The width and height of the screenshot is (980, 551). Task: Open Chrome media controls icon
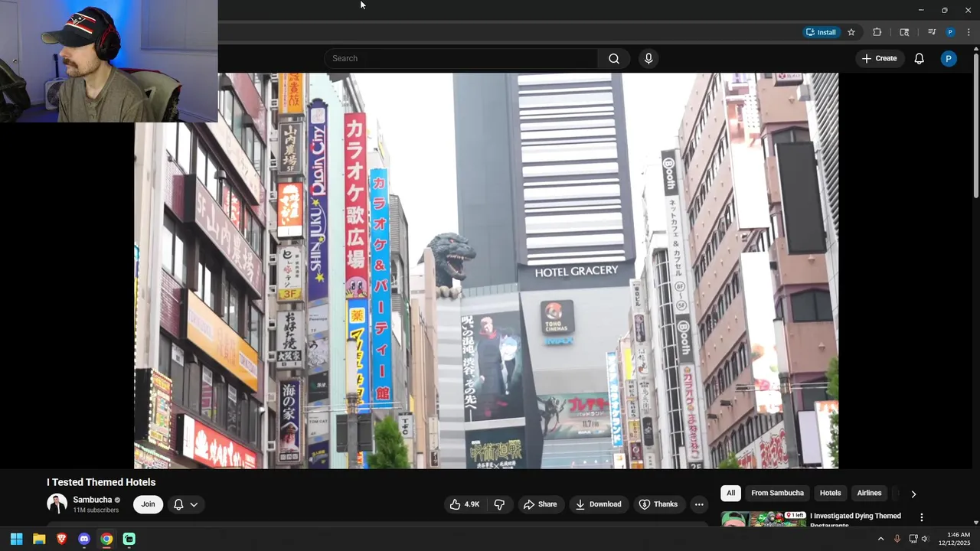click(932, 32)
